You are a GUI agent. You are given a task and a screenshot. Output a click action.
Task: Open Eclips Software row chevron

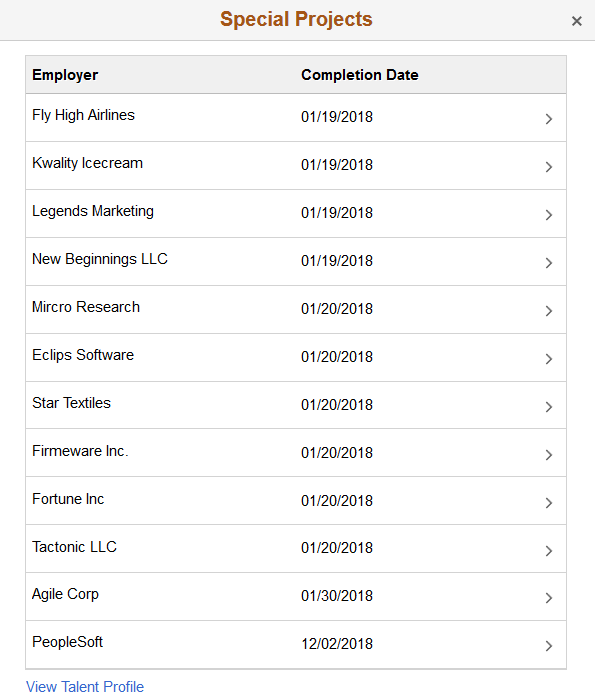click(x=549, y=359)
